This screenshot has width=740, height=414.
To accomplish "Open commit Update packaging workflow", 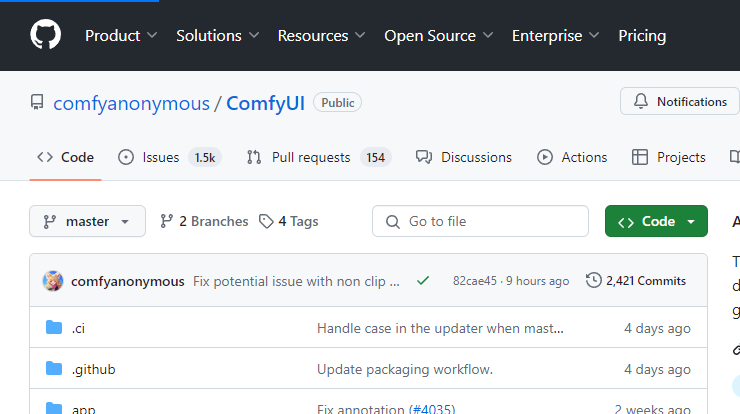I will 405,369.
